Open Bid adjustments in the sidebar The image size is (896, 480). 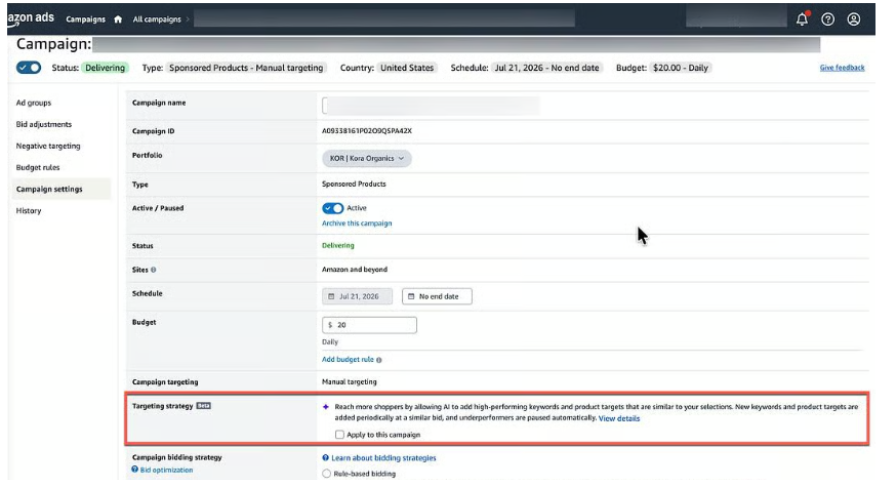pyautogui.click(x=44, y=125)
